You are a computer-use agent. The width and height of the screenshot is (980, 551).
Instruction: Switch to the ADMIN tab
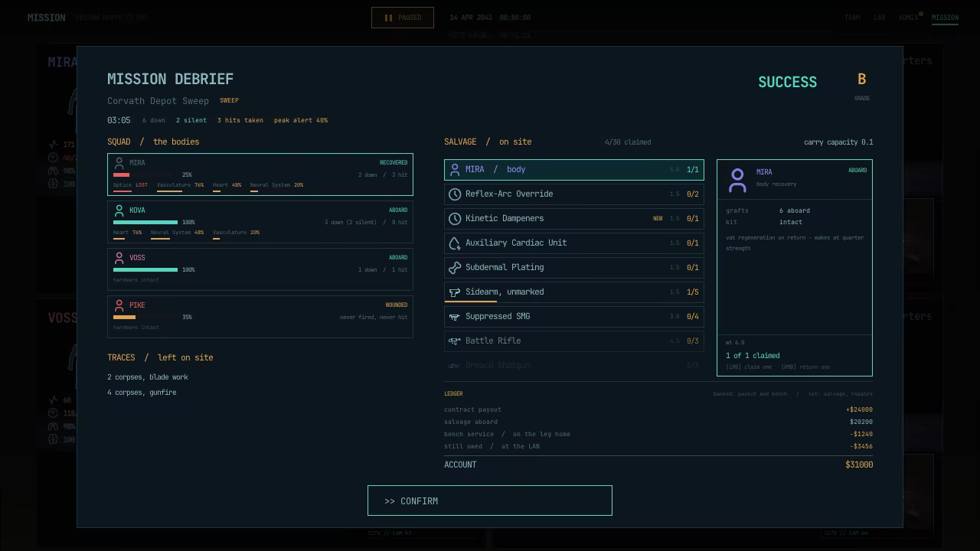(909, 18)
